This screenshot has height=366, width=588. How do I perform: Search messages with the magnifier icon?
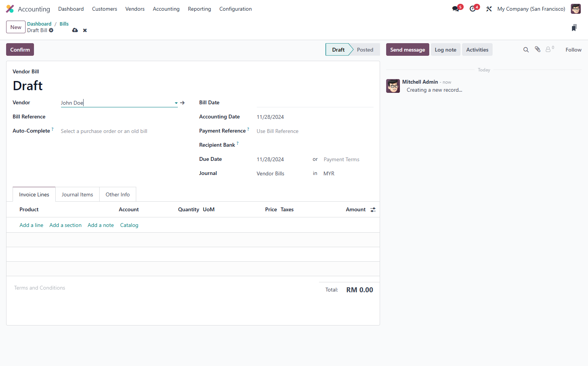(526, 50)
